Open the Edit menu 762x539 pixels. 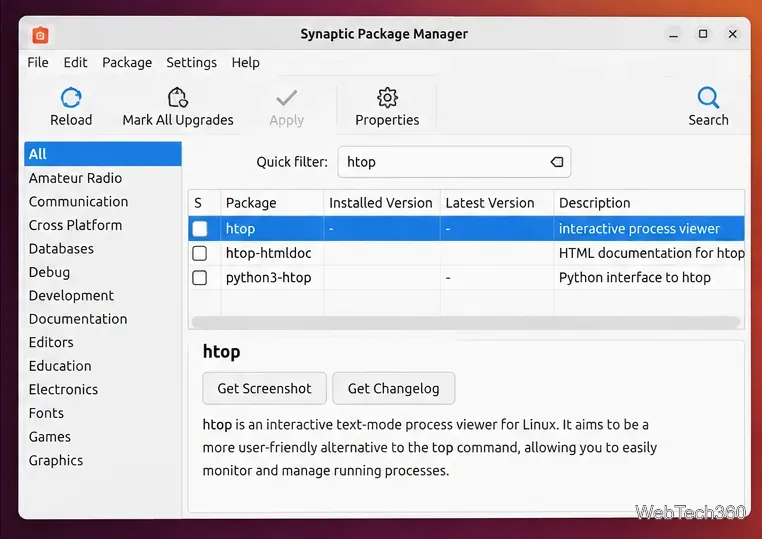[75, 63]
